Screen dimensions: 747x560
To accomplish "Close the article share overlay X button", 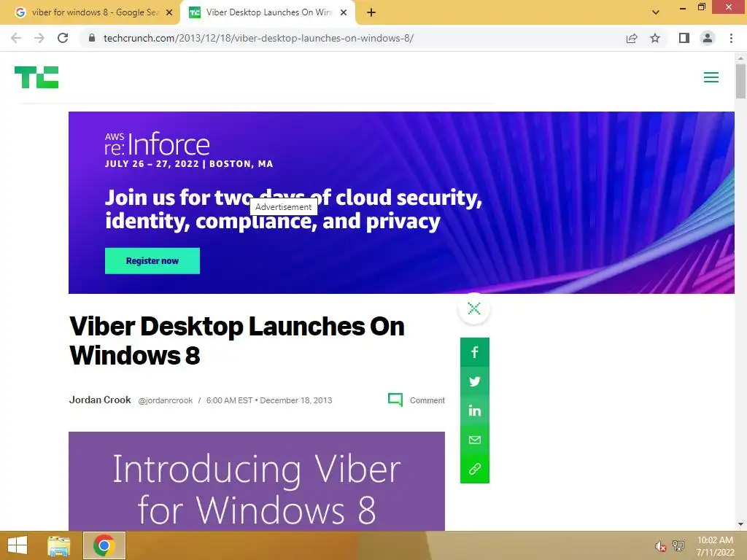I will [474, 308].
